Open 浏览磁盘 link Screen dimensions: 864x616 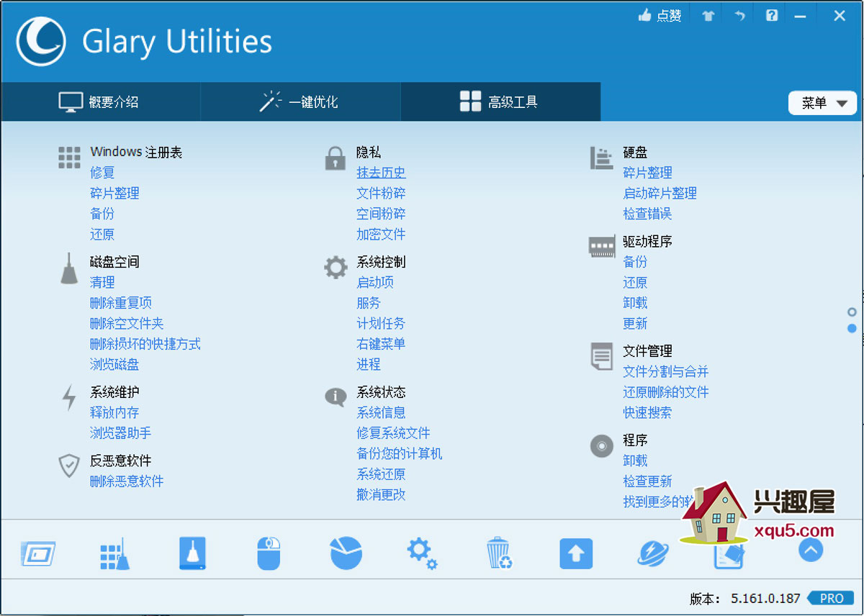pyautogui.click(x=114, y=364)
